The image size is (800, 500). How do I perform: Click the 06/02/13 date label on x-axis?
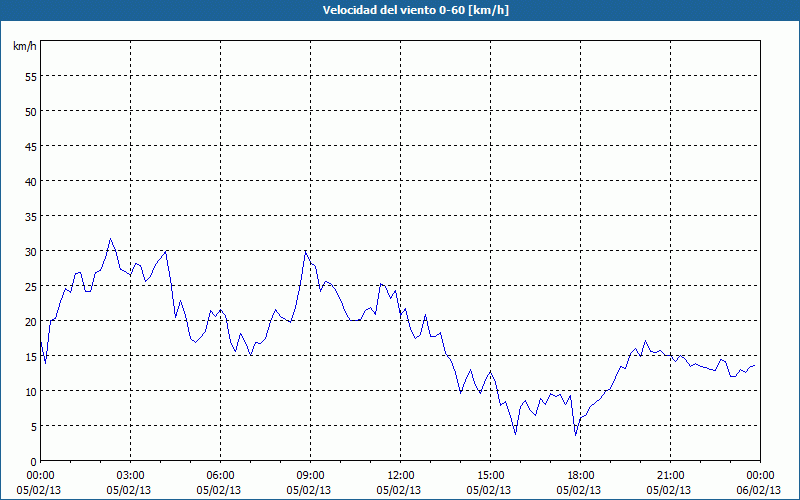pos(759,490)
